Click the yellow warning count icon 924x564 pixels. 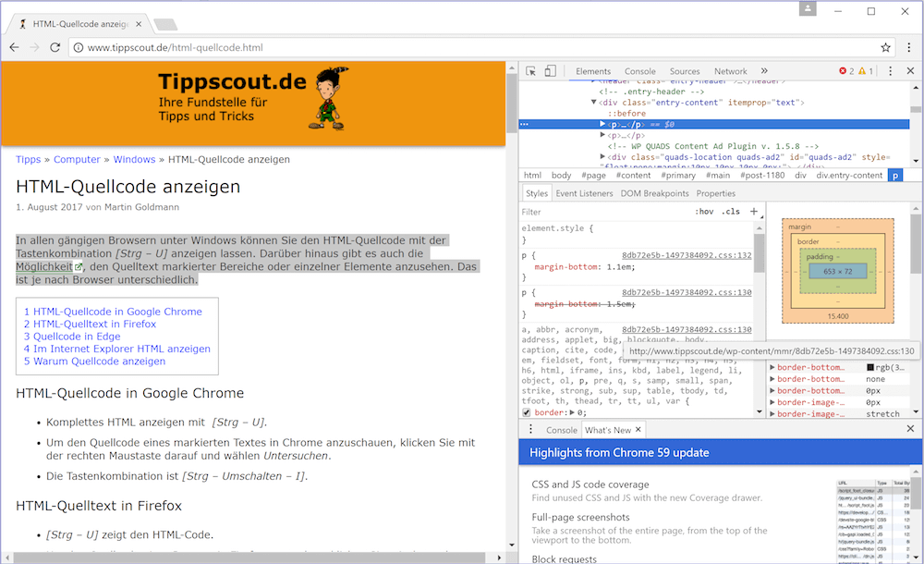pyautogui.click(x=862, y=71)
